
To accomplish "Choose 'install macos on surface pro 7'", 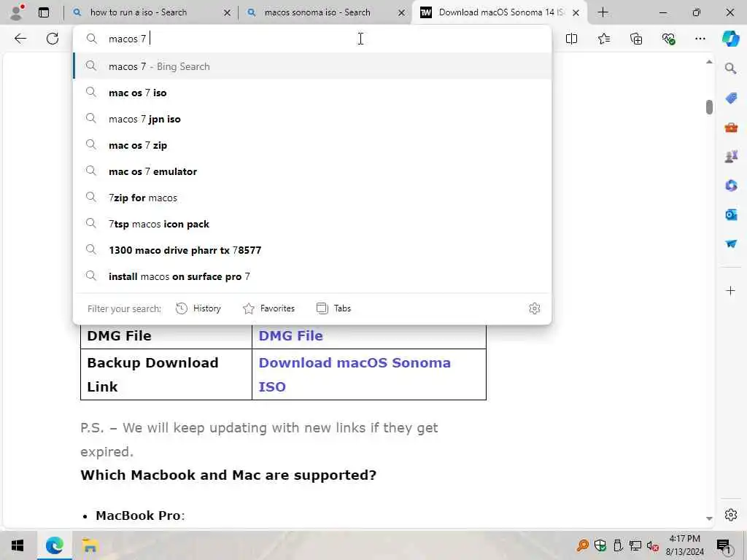I will [x=312, y=276].
